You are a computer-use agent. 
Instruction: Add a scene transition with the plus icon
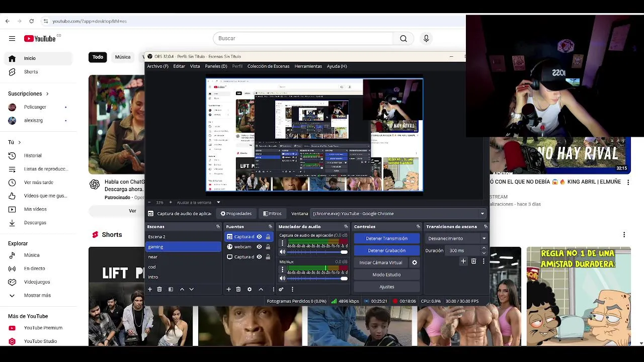pos(463,261)
